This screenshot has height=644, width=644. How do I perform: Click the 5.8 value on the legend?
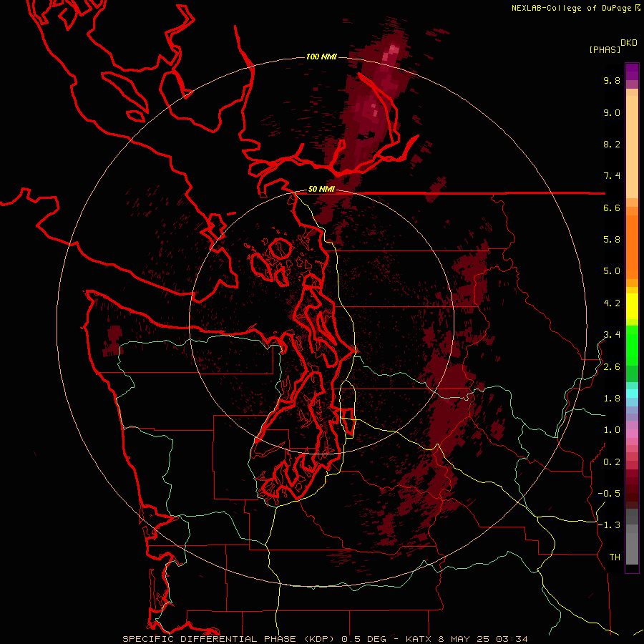(x=612, y=240)
